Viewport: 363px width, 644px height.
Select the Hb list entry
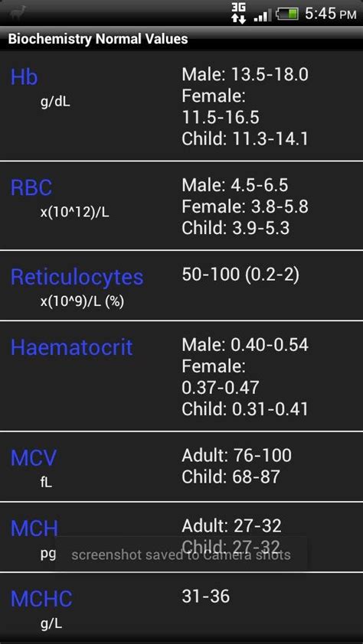point(181,106)
